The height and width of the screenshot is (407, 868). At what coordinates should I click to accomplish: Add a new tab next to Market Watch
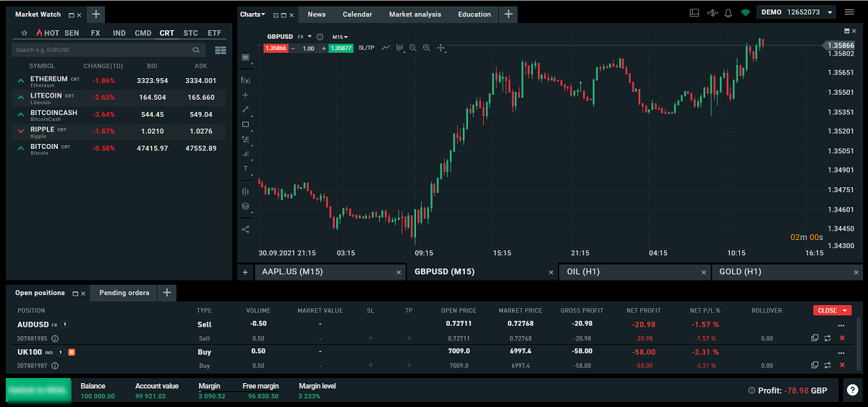coord(96,14)
